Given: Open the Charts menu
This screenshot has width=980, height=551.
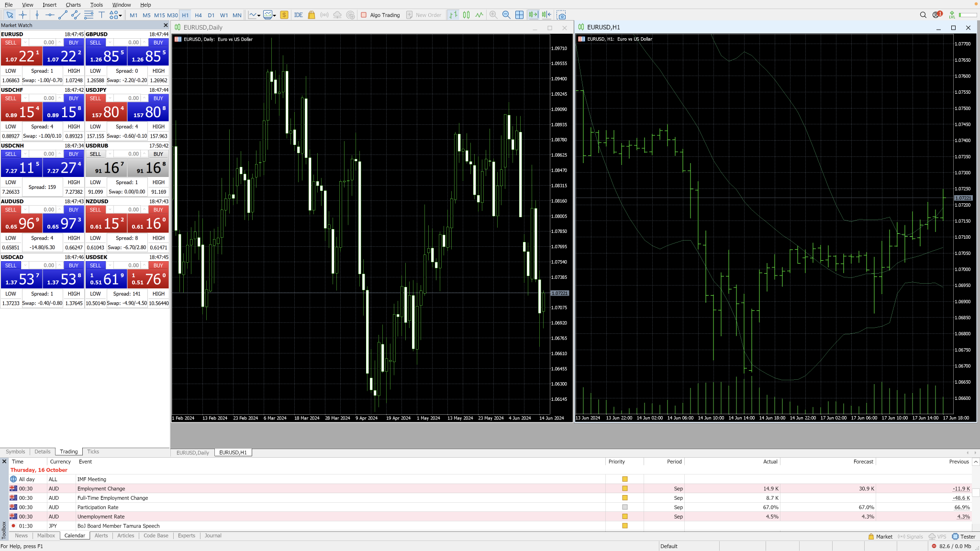Looking at the screenshot, I should pos(73,5).
